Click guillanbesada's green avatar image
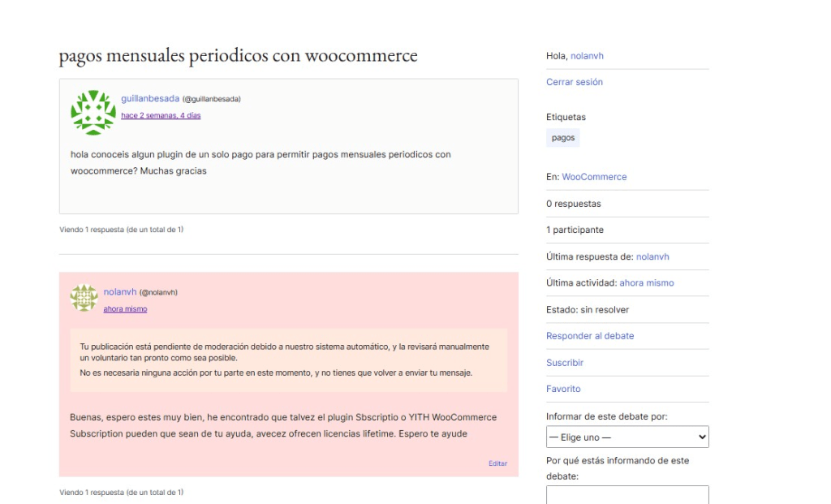 93,112
